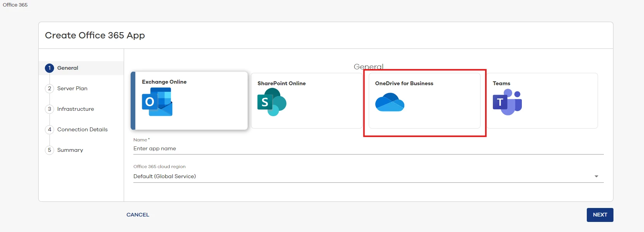
Task: Click the Create Office 365 App heading
Action: point(95,35)
